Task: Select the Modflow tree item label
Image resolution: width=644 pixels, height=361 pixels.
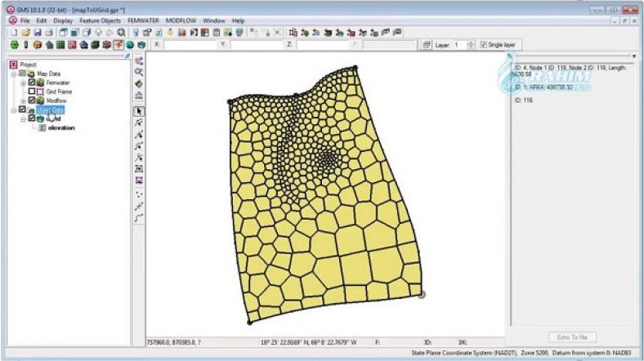Action: 56,100
